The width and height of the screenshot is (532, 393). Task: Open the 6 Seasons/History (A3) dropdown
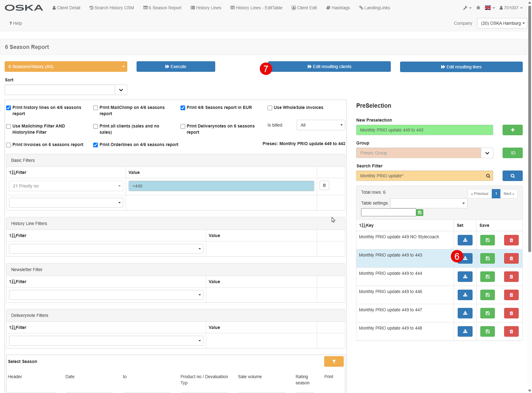tap(66, 67)
